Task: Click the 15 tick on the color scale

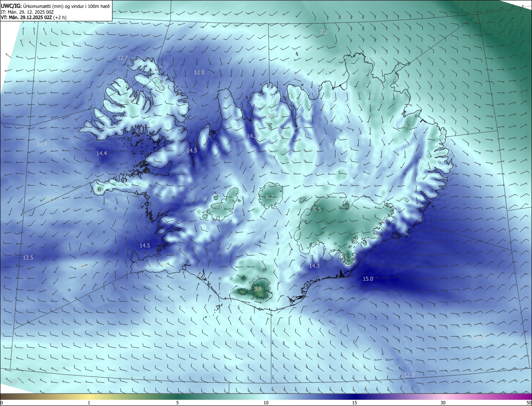Action: [355, 403]
